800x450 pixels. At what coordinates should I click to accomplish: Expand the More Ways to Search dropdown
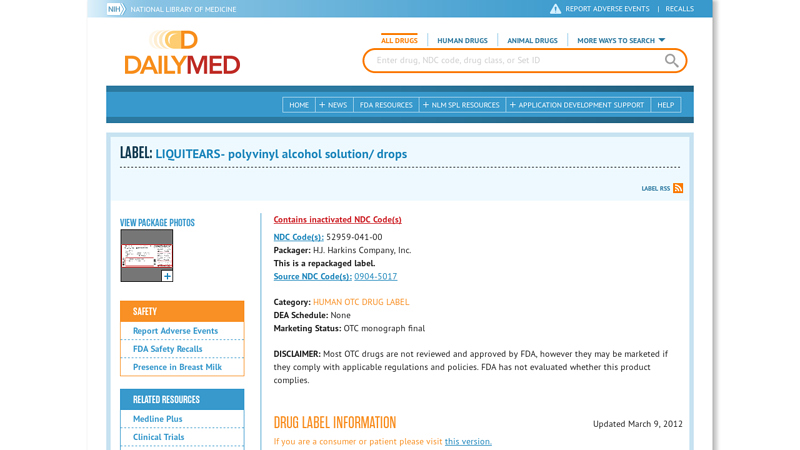621,41
